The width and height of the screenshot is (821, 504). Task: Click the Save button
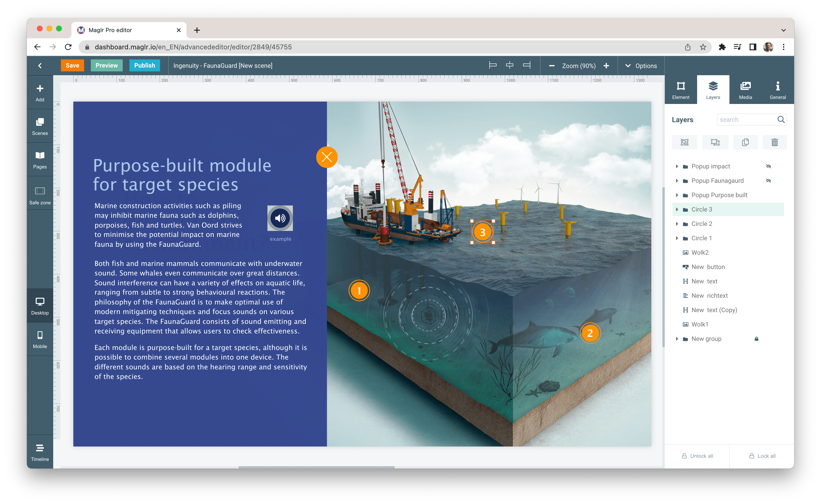[x=72, y=65]
